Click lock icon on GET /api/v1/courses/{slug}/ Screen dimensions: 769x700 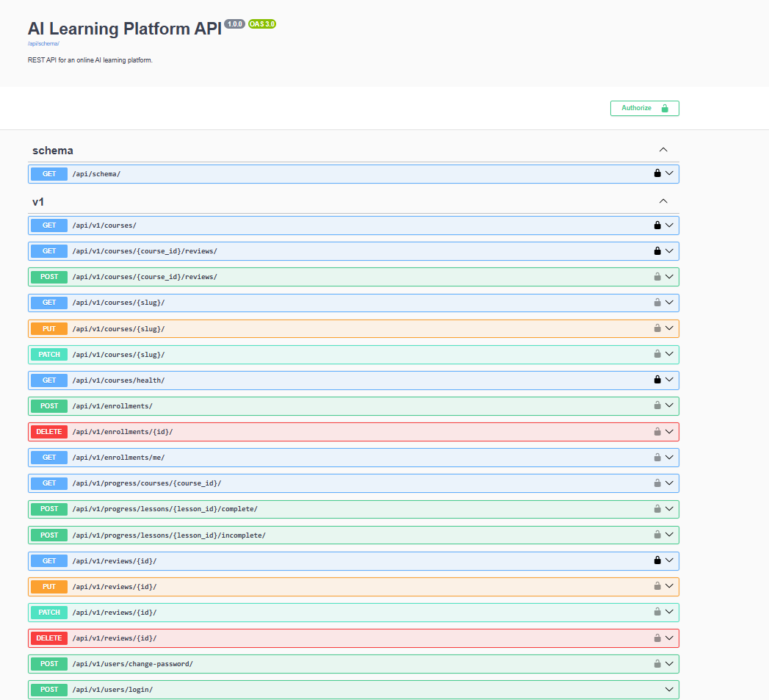(657, 302)
